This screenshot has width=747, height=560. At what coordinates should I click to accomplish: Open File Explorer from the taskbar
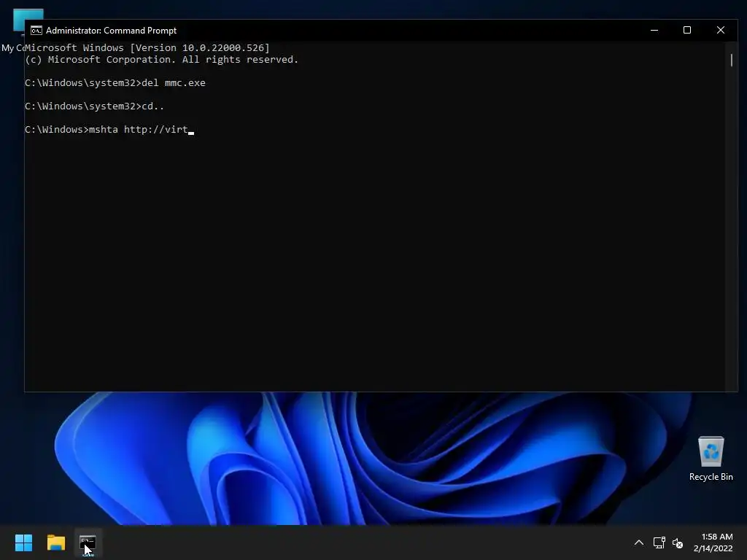click(x=55, y=542)
